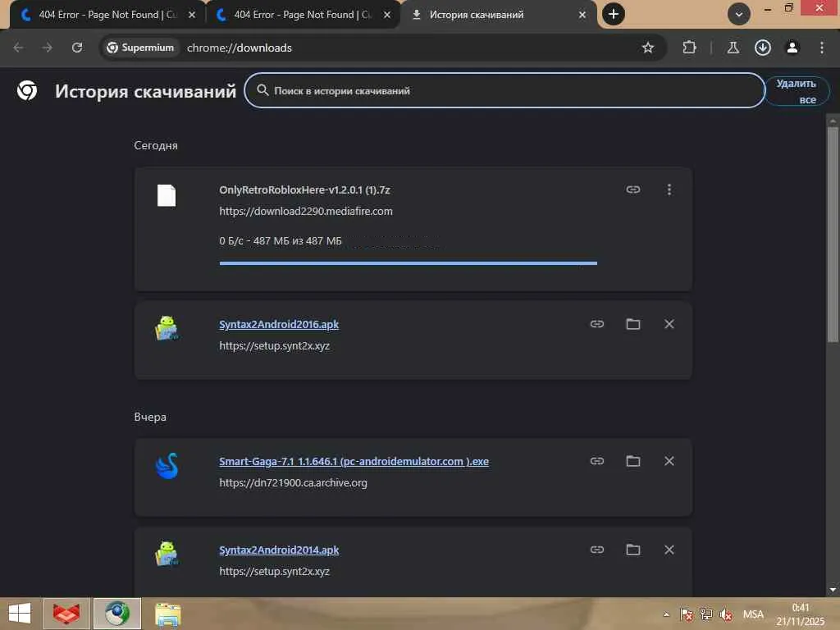Click scrollbar down arrow
Viewport: 840px width, 630px height.
(x=833, y=590)
